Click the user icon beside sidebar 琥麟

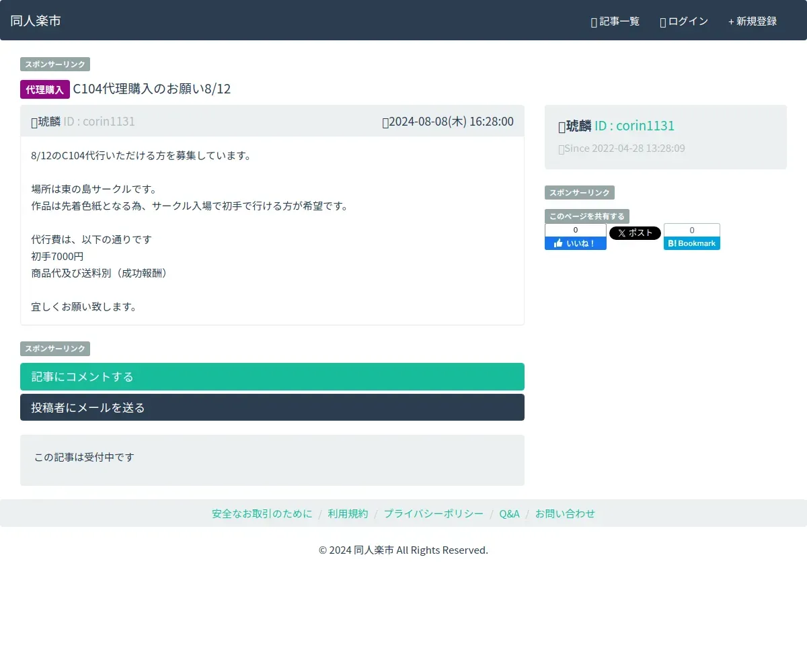[562, 126]
